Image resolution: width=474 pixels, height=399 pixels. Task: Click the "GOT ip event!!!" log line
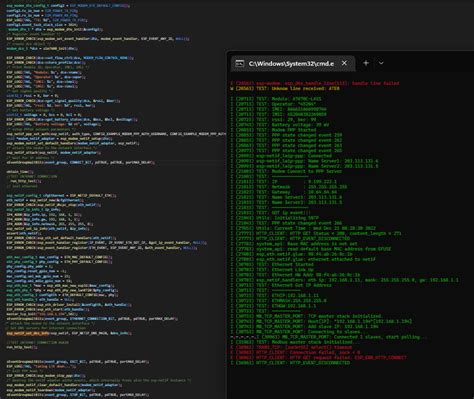pyautogui.click(x=270, y=212)
